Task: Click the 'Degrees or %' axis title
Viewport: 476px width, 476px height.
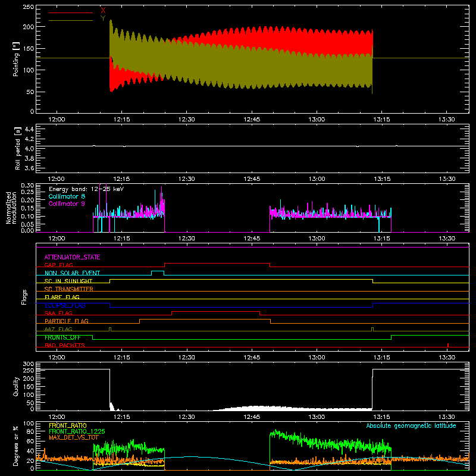Action: click(16, 446)
